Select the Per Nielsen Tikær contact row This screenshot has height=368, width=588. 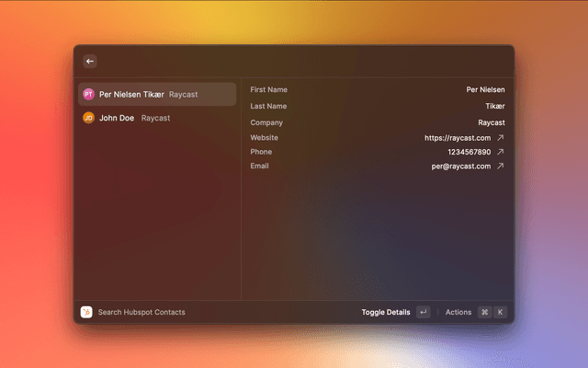[156, 94]
